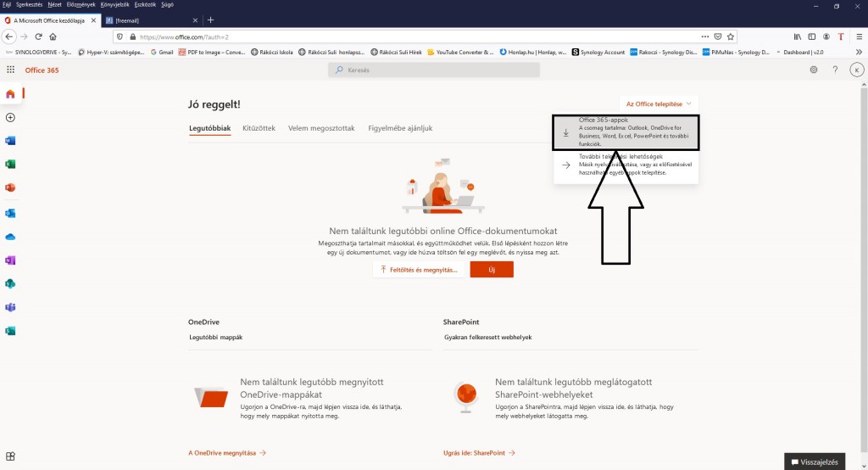Viewport: 868px width, 470px height.
Task: Open PowerPoint from the left sidebar
Action: (10, 187)
